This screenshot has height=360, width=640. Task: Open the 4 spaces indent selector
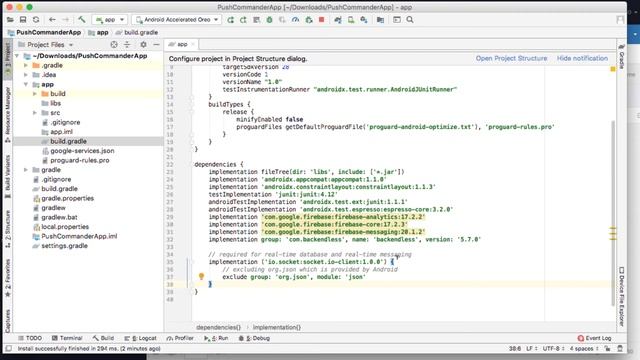pyautogui.click(x=584, y=349)
